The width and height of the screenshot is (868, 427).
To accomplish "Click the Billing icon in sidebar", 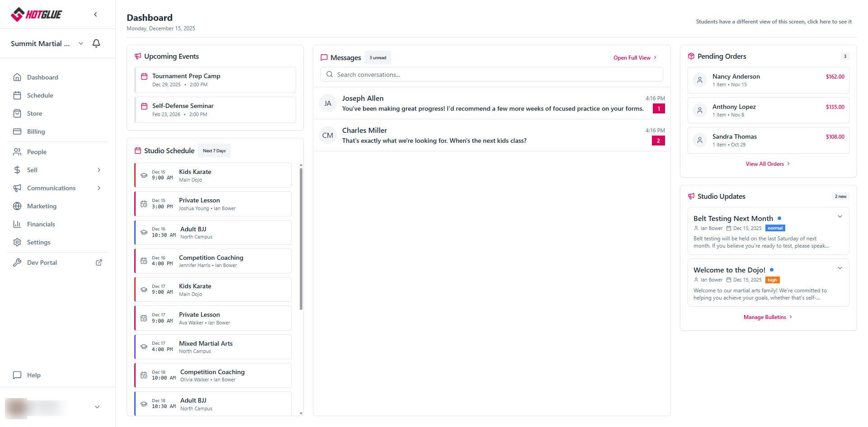I will point(17,131).
